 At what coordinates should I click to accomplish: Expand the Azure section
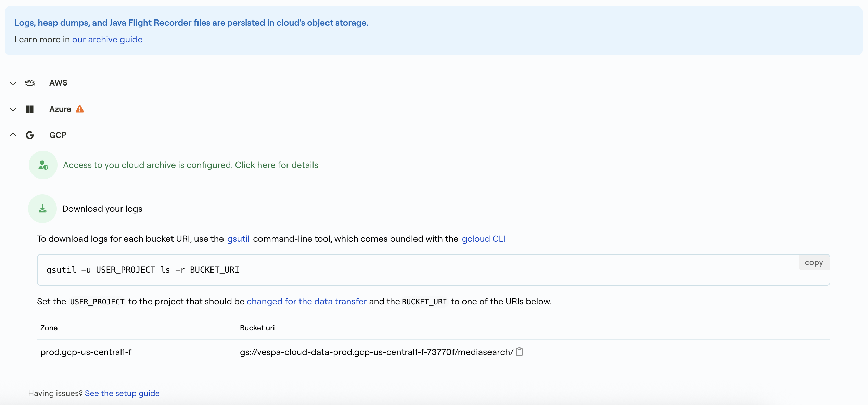[x=13, y=109]
